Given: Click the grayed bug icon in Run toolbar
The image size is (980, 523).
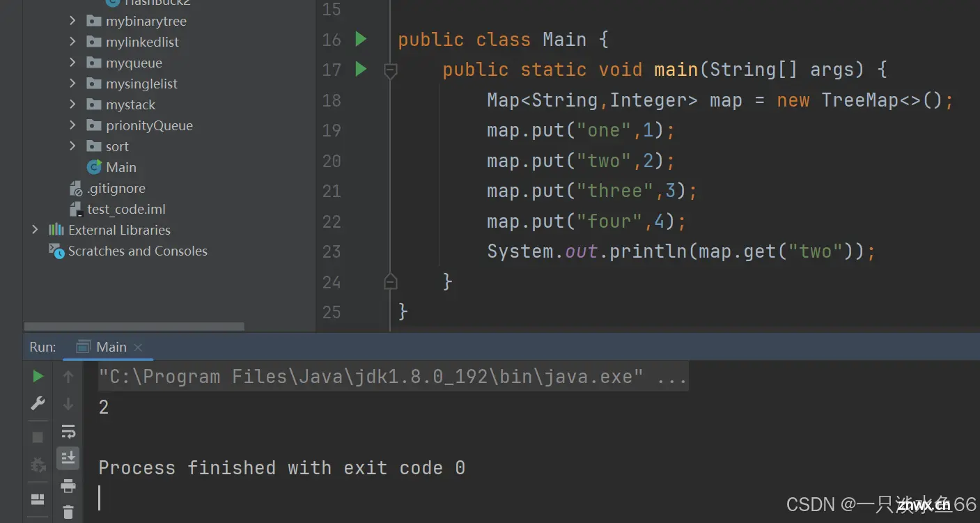Looking at the screenshot, I should pos(38,465).
